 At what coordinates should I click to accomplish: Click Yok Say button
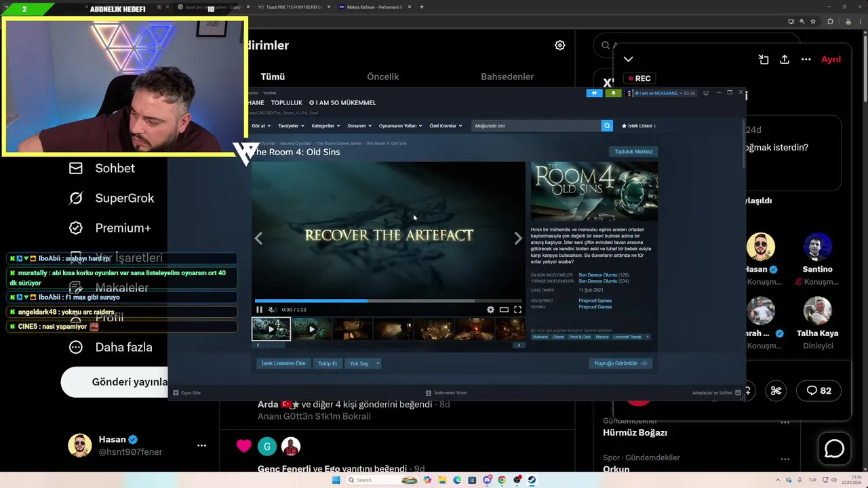pyautogui.click(x=359, y=363)
